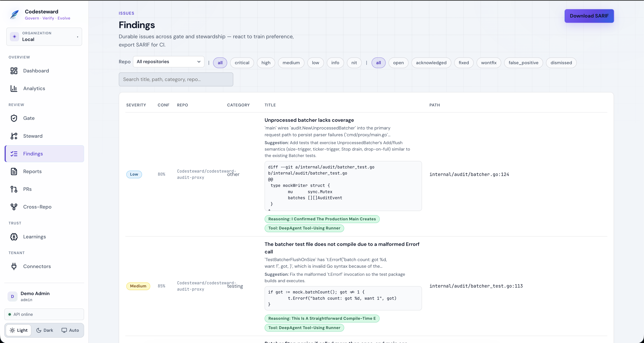This screenshot has width=644, height=343.
Task: Click the Demo Admin avatar badge
Action: [13, 297]
